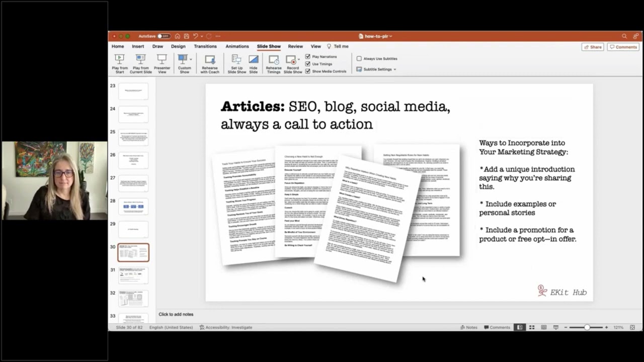Image resolution: width=644 pixels, height=362 pixels.
Task: Click the Redo icon
Action: pos(209,36)
